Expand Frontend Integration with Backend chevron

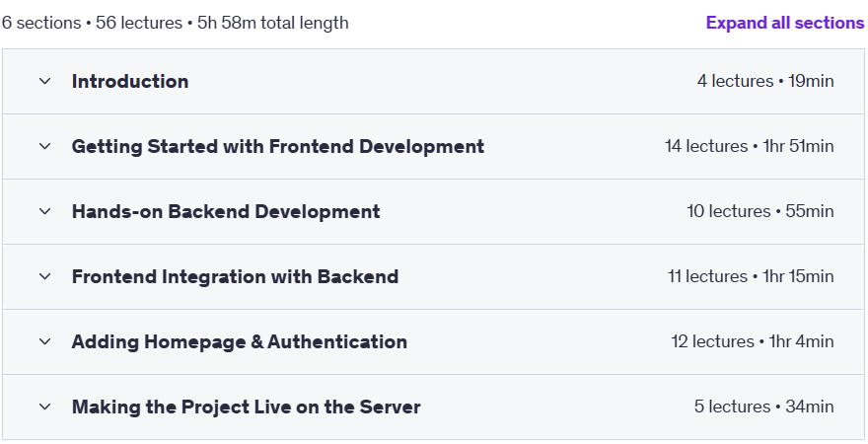[44, 277]
